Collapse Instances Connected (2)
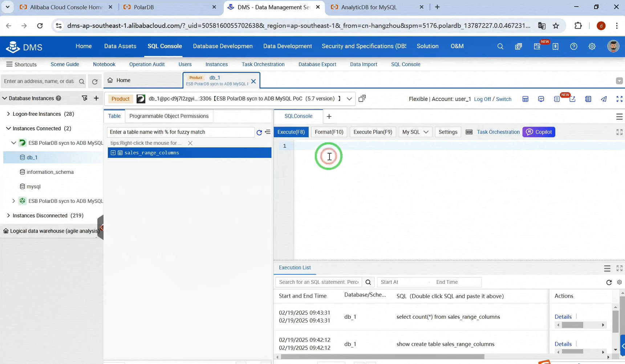This screenshot has width=625, height=364. pyautogui.click(x=8, y=128)
